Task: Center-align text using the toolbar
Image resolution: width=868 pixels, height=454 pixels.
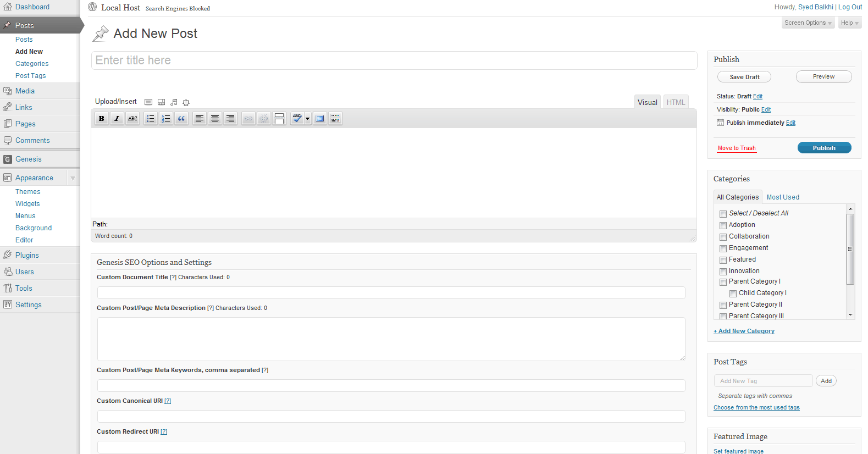Action: click(215, 119)
